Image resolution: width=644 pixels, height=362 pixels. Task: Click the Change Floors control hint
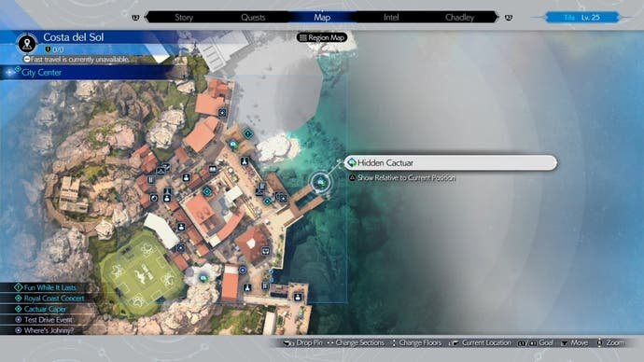pyautogui.click(x=416, y=342)
